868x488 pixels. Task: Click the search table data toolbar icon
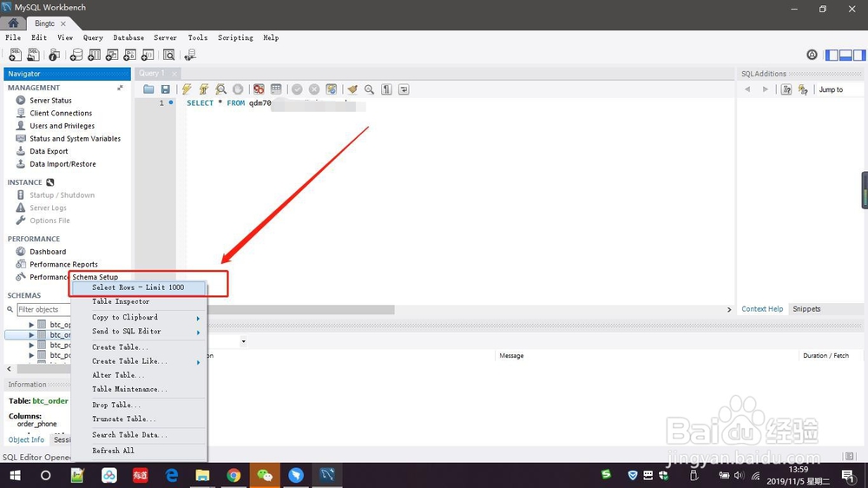169,55
